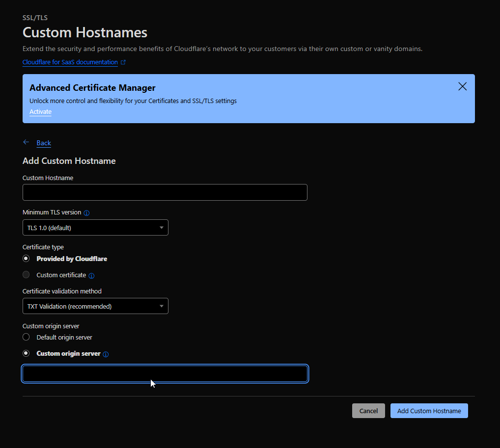
Task: Choose the Custom certificate radio option
Action: [26, 275]
